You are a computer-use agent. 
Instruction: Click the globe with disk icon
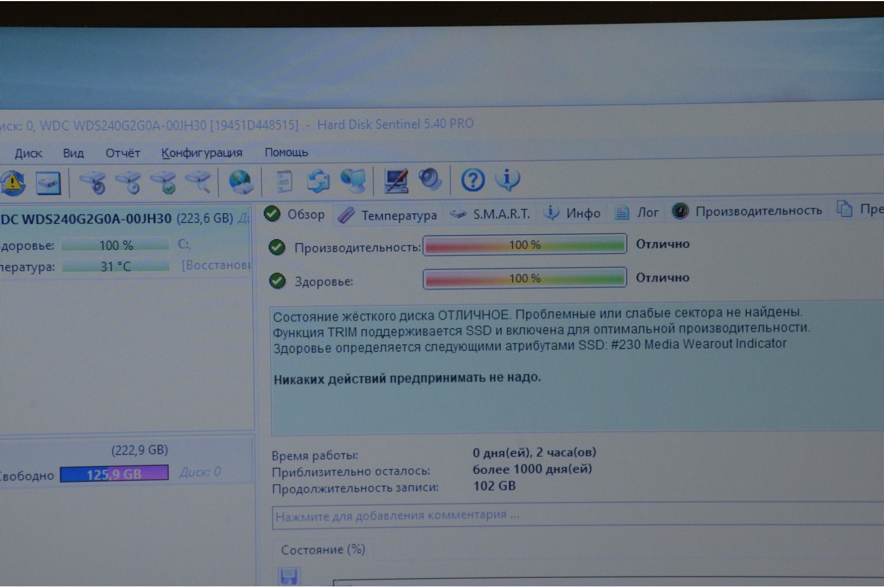241,182
